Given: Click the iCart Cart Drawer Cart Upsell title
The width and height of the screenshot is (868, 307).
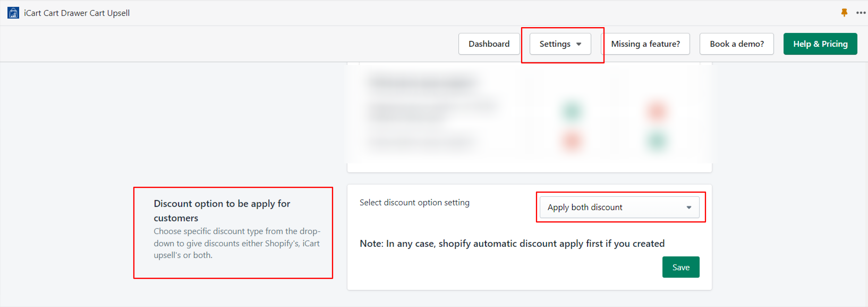Looking at the screenshot, I should (x=76, y=13).
